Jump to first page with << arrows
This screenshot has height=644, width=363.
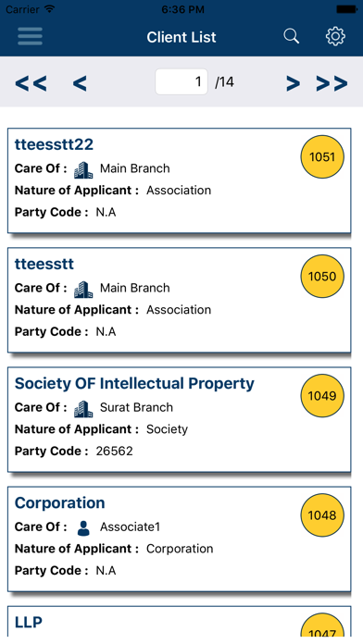pos(31,83)
